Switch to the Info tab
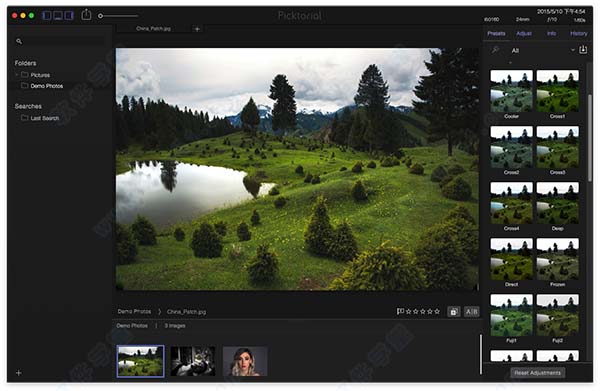600x391 pixels. (551, 34)
